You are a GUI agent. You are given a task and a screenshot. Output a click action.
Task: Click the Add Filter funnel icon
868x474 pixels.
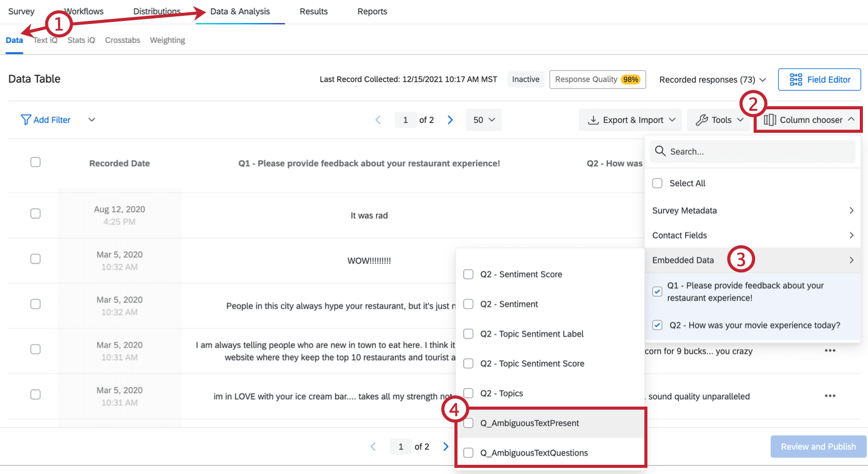(26, 120)
